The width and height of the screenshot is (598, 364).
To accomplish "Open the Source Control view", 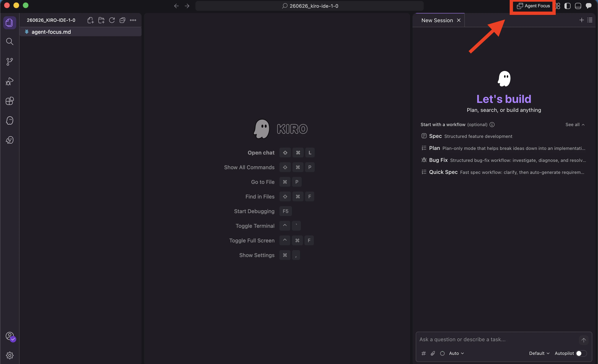I will [x=10, y=61].
